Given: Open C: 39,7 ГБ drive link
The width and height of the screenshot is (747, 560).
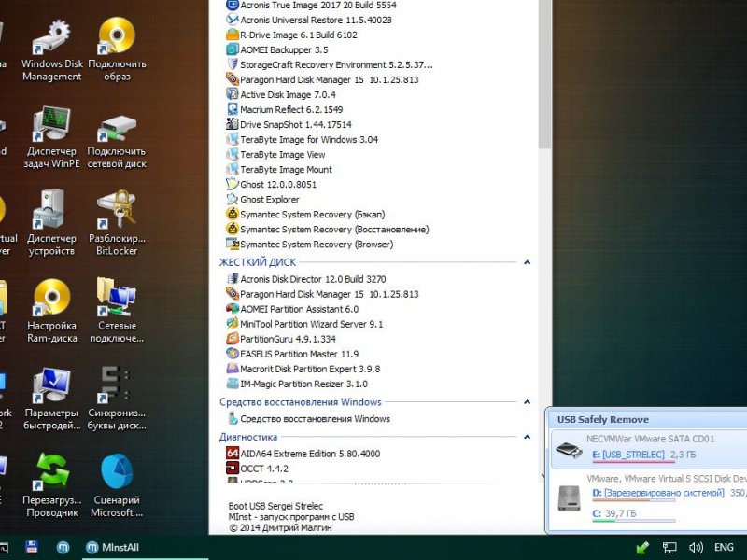Looking at the screenshot, I should (x=614, y=513).
